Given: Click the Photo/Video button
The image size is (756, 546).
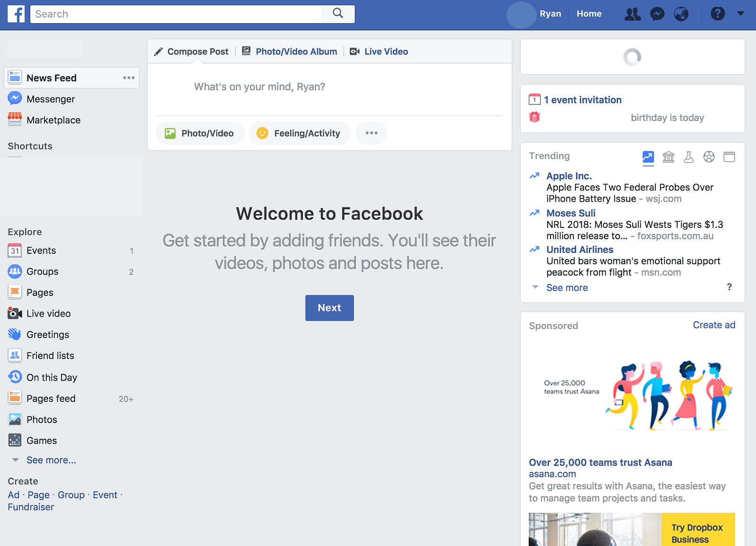Looking at the screenshot, I should point(200,133).
